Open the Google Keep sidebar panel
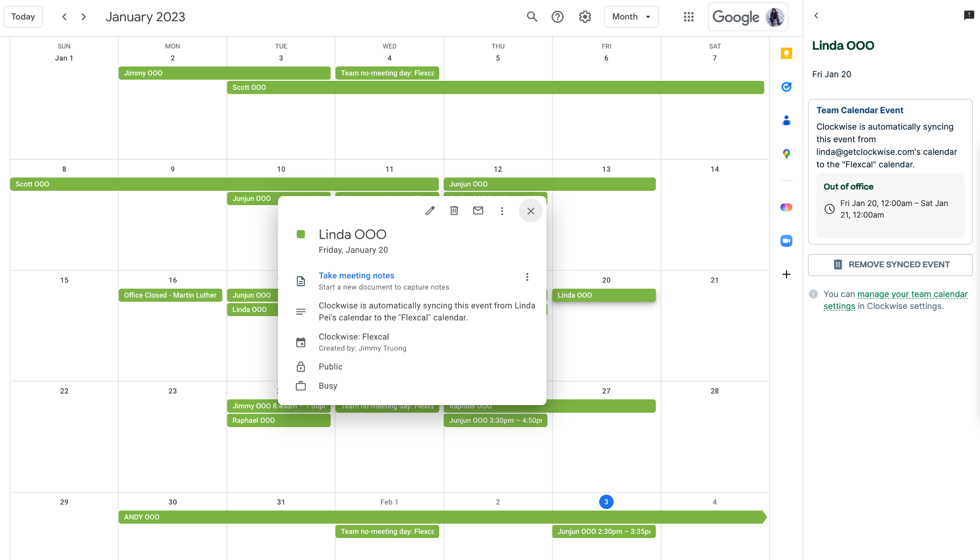 786,54
